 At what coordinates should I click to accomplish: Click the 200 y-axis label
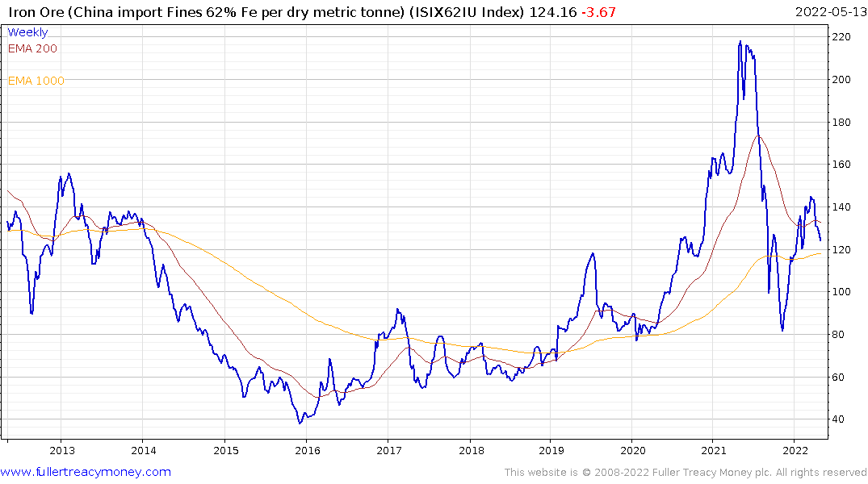pyautogui.click(x=841, y=80)
